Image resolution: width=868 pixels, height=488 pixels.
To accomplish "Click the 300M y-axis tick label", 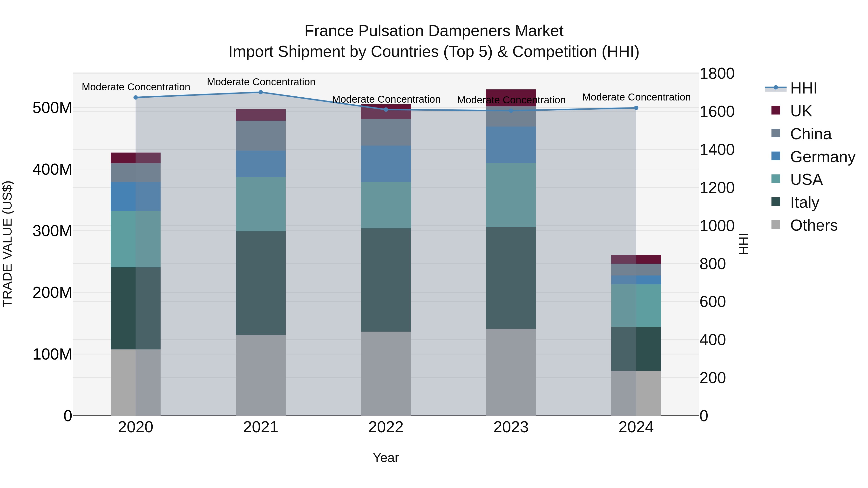I will [52, 231].
